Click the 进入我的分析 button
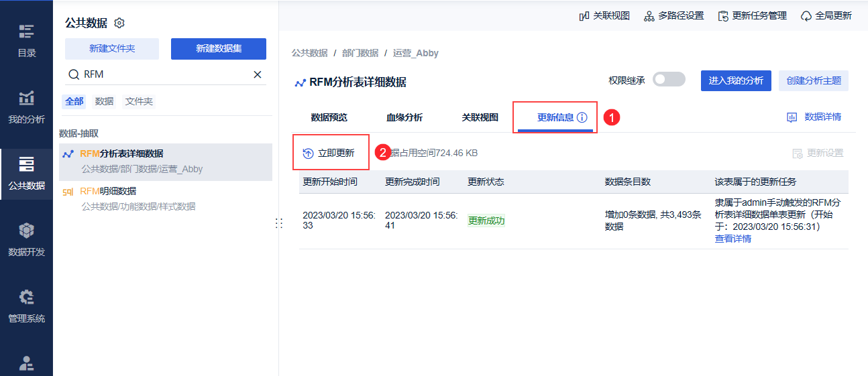Screen dimensions: 868x376 [x=736, y=80]
